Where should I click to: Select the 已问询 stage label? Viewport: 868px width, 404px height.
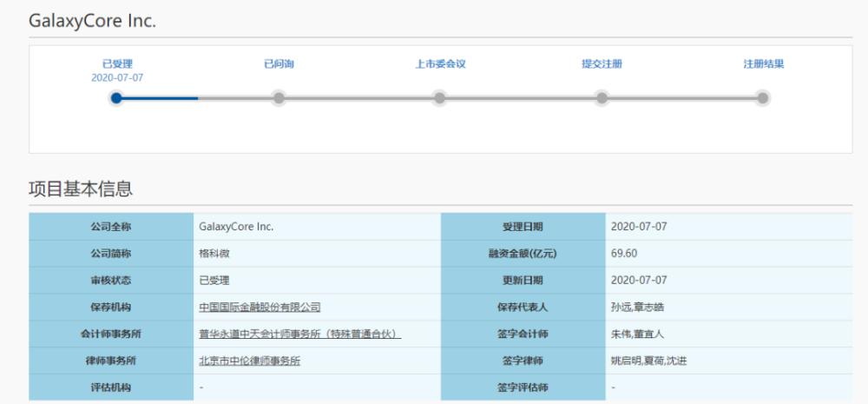point(279,64)
